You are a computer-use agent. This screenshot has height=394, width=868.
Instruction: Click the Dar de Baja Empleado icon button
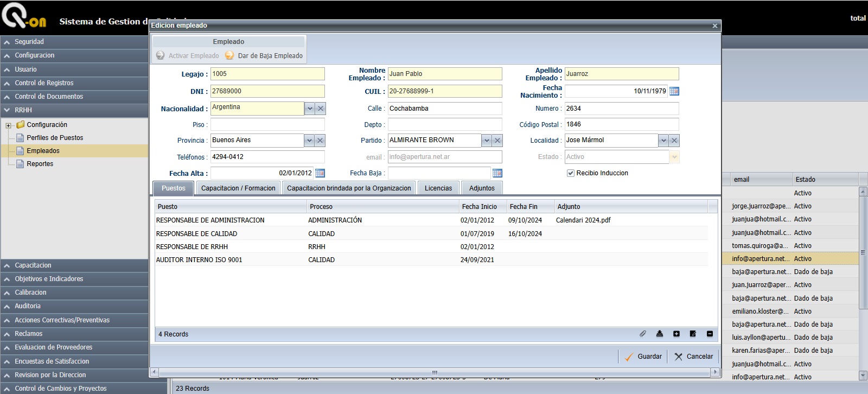point(229,55)
